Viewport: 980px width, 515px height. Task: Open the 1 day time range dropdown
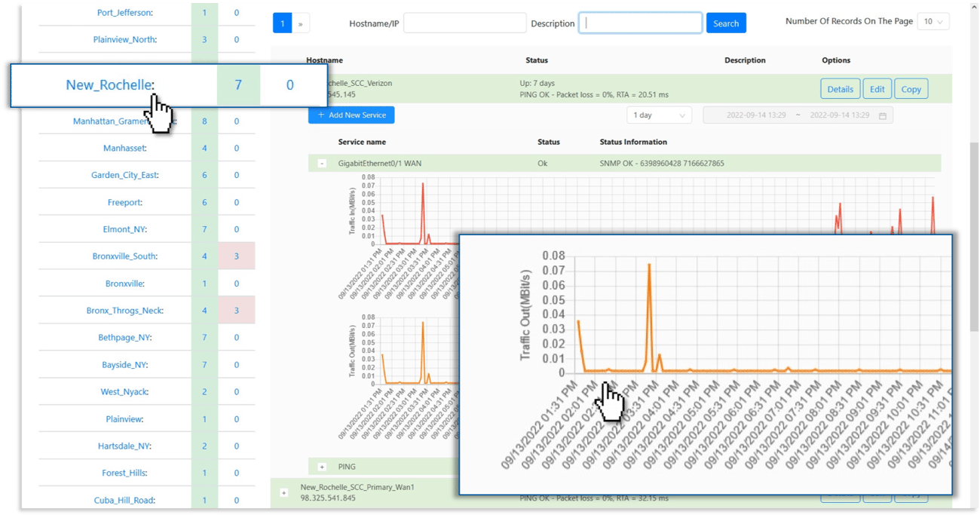click(658, 115)
